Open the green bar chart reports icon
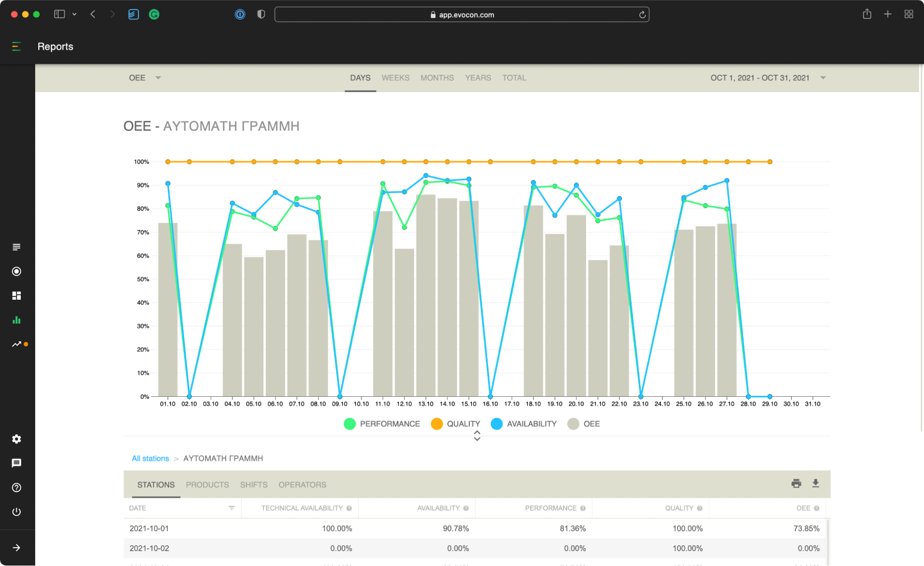 click(x=16, y=320)
